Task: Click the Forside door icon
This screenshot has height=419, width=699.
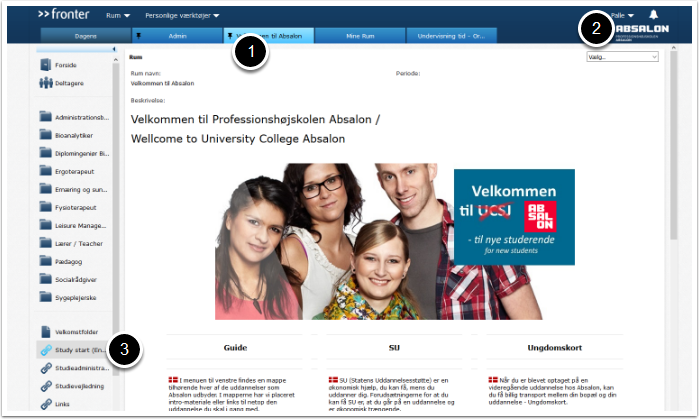Action: point(45,65)
